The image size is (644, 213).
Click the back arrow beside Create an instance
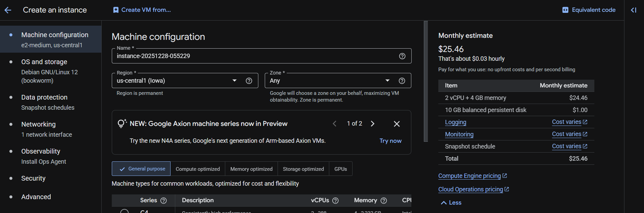8,10
